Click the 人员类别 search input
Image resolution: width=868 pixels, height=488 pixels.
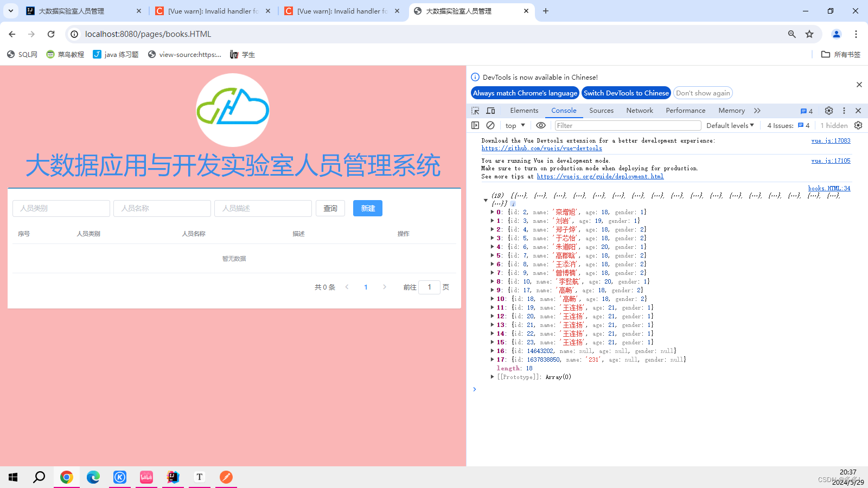click(x=61, y=208)
